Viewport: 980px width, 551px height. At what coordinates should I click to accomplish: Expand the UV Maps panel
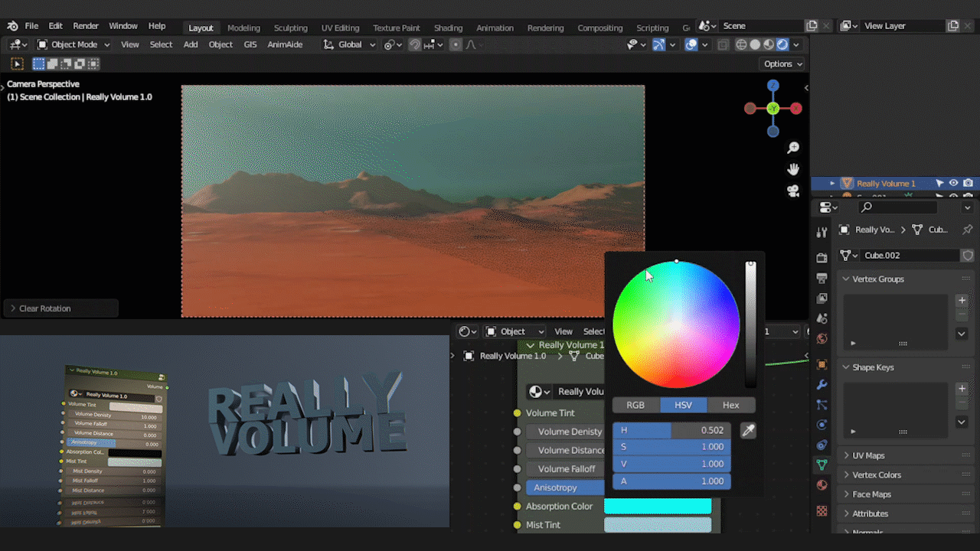click(x=846, y=455)
